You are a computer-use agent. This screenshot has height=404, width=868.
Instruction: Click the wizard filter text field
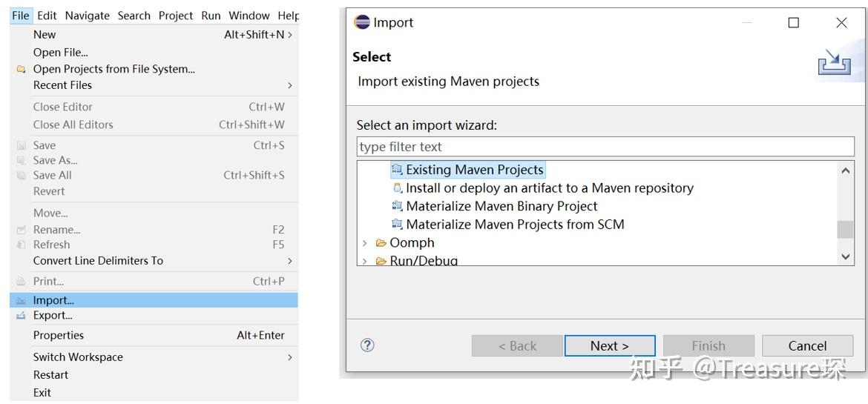[x=605, y=147]
